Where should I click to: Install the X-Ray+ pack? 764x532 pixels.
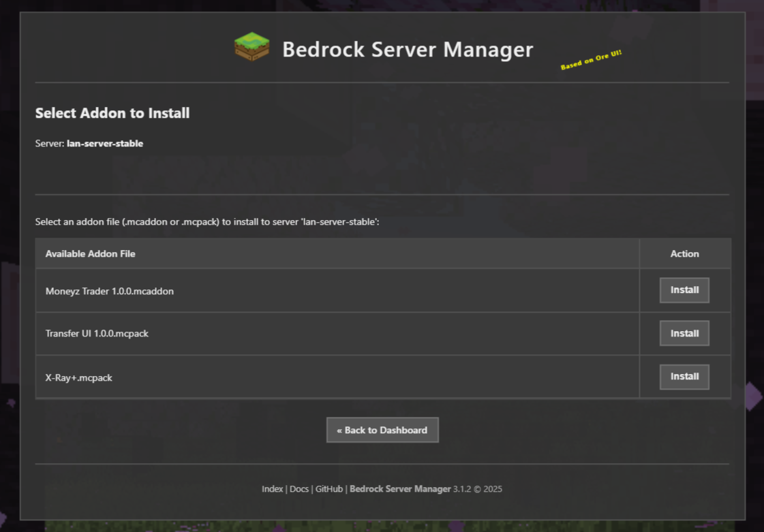(684, 376)
